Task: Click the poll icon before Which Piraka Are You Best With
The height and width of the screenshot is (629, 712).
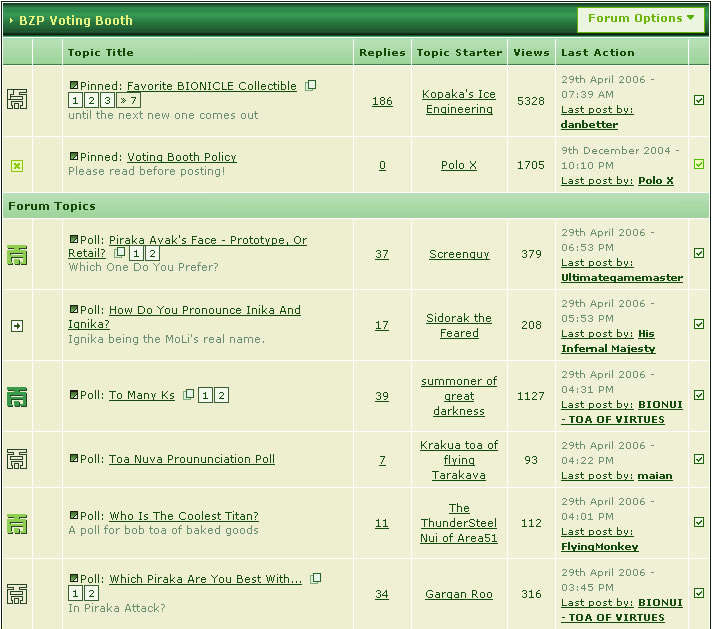Action: (x=74, y=578)
